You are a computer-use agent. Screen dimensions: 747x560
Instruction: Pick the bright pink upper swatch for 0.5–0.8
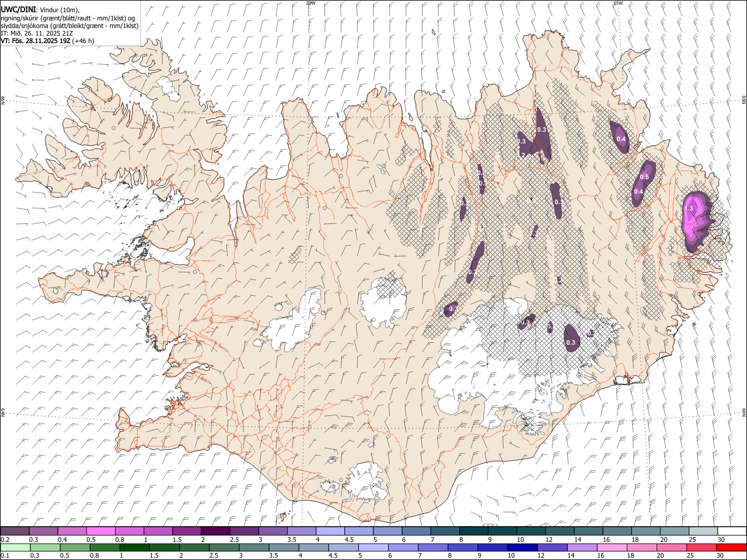101,531
